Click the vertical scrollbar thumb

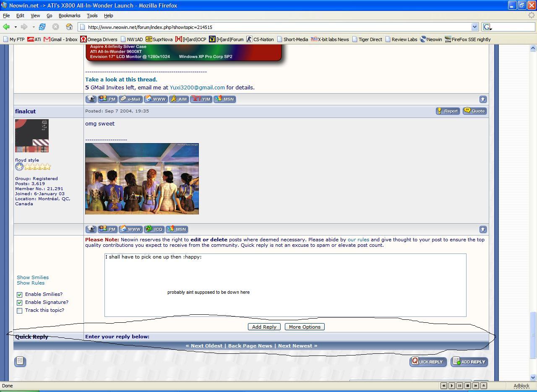[x=533, y=335]
